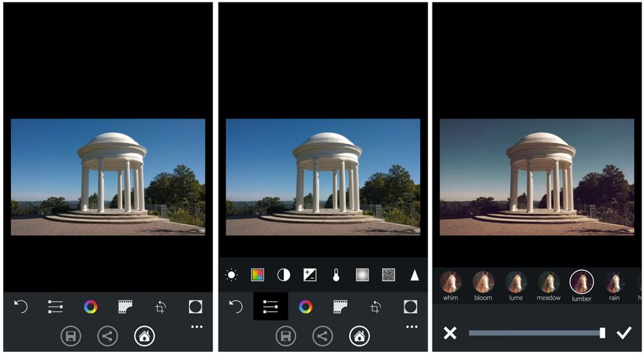Click the filter intensity slider handle

click(x=602, y=333)
